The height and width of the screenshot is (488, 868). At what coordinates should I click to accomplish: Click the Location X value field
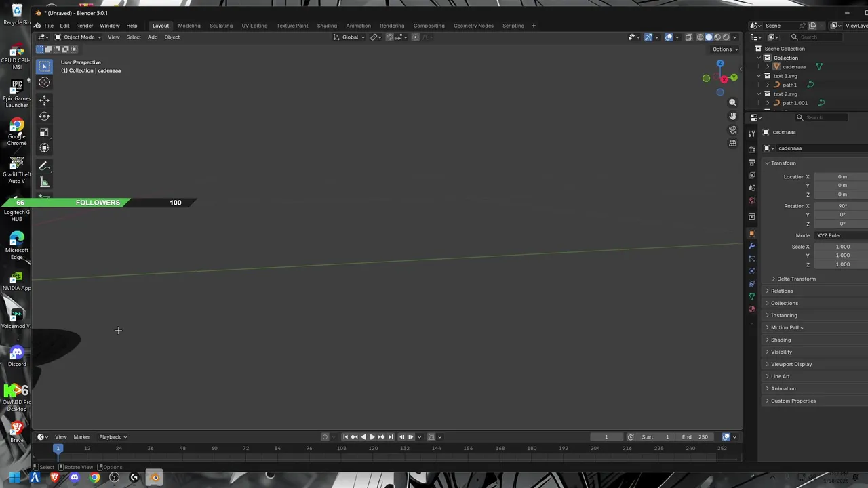tap(841, 177)
